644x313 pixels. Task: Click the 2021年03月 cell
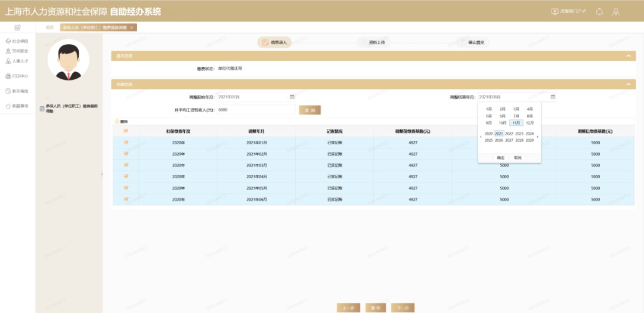(x=256, y=165)
